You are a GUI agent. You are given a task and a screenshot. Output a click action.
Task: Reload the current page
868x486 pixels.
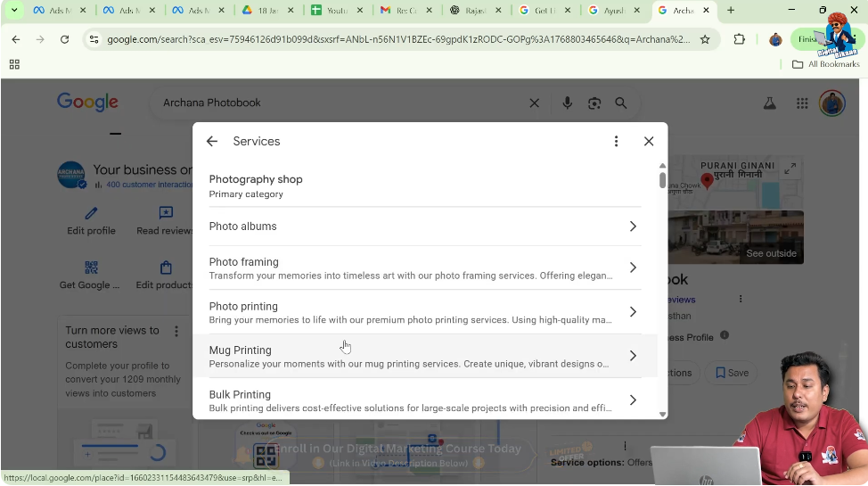point(65,39)
